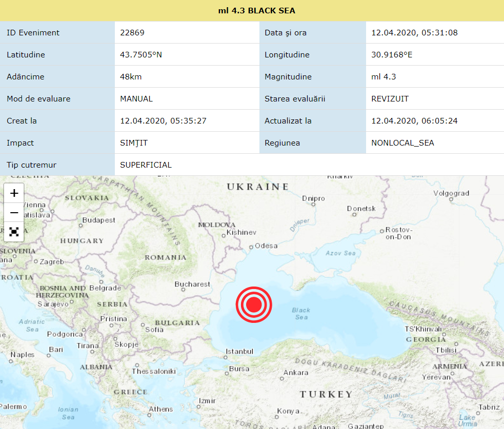Click the update time 12.04.2020, 06:05:24
Screen dimensions: 504x429
coord(414,121)
